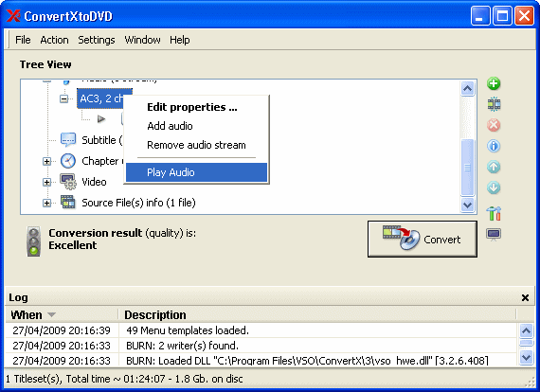This screenshot has width=540, height=392.
Task: Click the Source File(s) film icon
Action: pos(68,202)
